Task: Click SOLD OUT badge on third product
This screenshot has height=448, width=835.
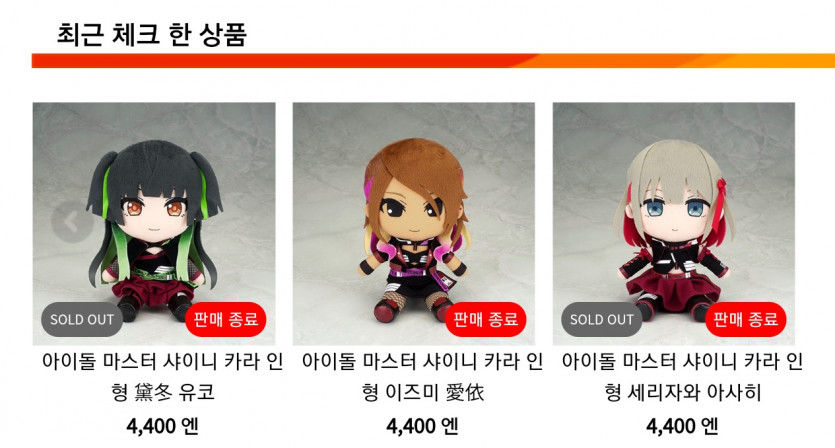Action: point(602,320)
